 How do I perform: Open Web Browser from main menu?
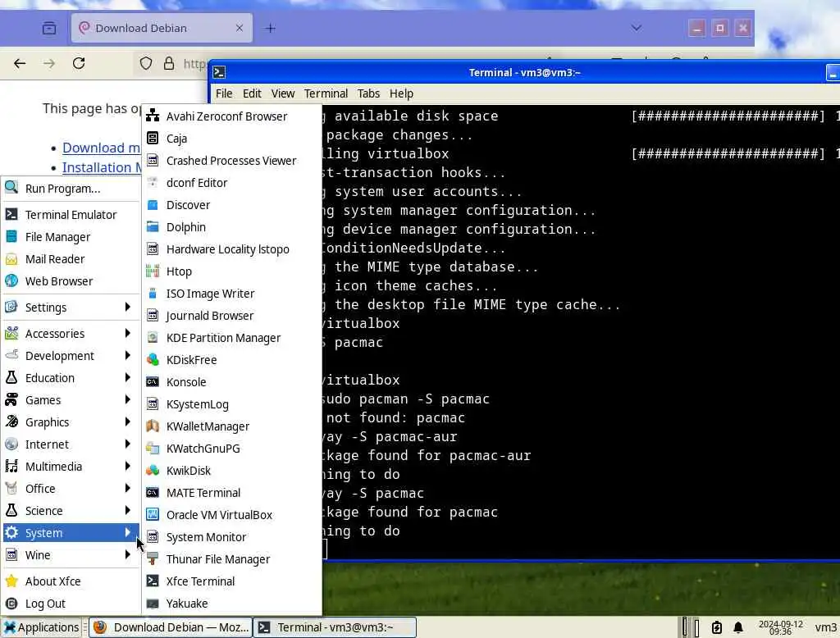[71, 281]
